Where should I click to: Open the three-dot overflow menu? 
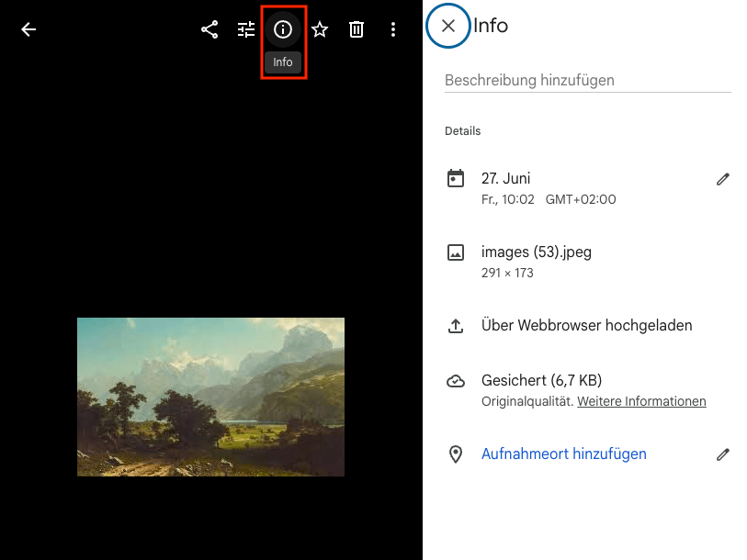(x=393, y=28)
